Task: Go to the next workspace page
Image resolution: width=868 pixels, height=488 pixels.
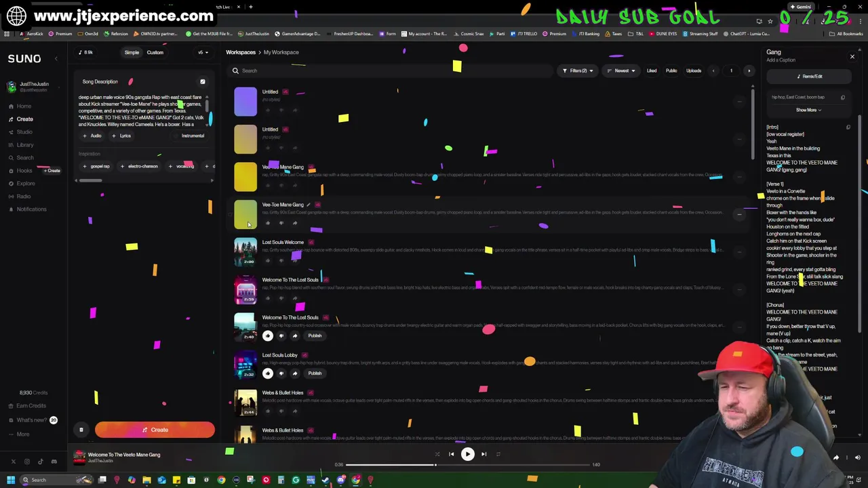Action: [x=749, y=70]
